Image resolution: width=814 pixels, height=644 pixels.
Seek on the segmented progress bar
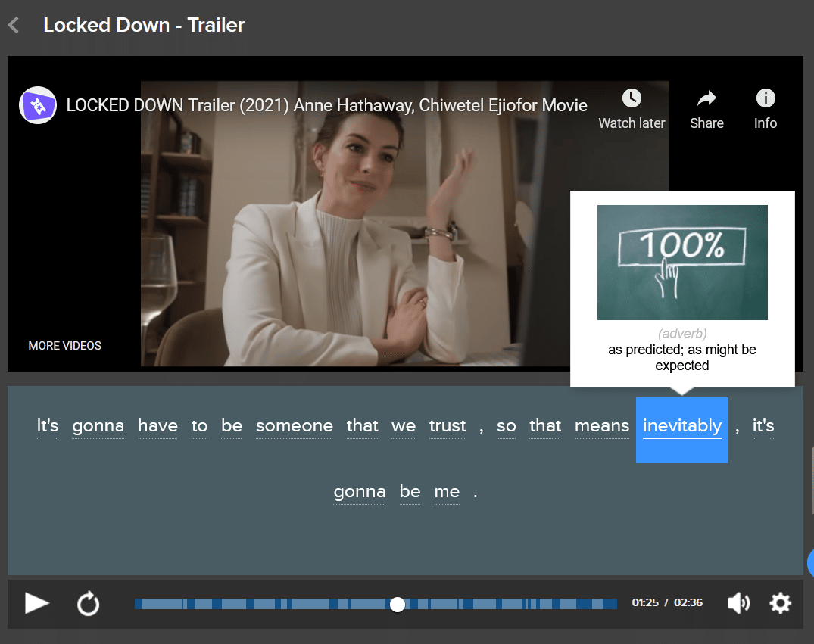[376, 604]
